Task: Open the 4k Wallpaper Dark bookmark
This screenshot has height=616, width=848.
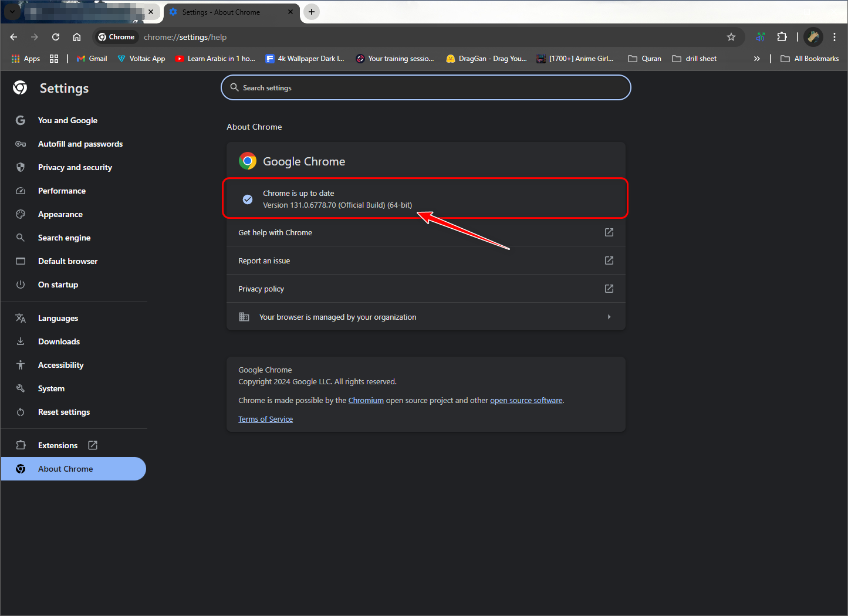Action: [x=305, y=59]
